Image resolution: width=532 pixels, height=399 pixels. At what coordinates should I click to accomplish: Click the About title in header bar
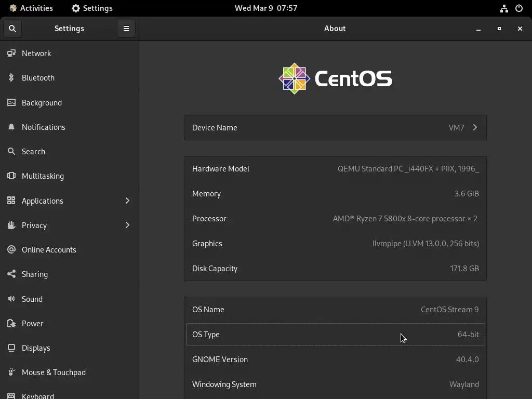point(335,29)
